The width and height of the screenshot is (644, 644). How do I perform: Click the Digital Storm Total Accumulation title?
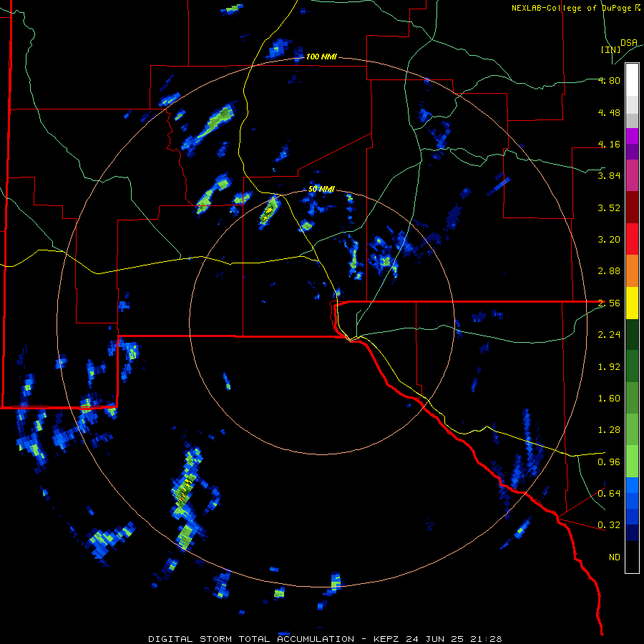(251, 639)
